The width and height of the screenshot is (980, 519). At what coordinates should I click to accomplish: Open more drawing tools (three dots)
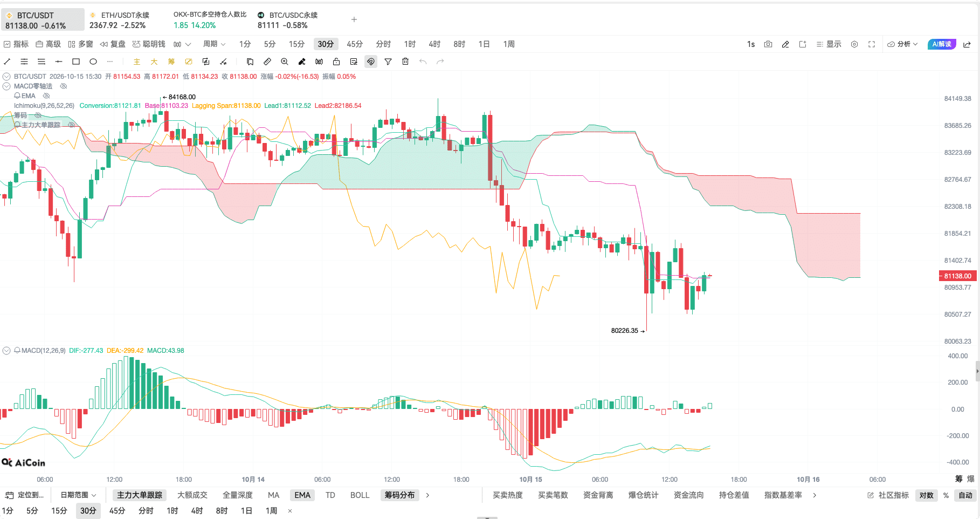[110, 62]
